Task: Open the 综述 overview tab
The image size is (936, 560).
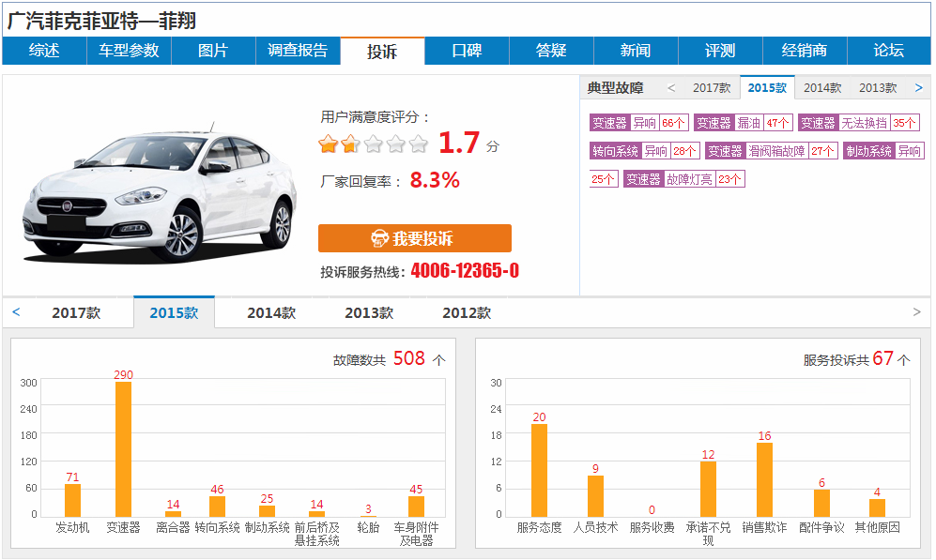Action: click(44, 51)
